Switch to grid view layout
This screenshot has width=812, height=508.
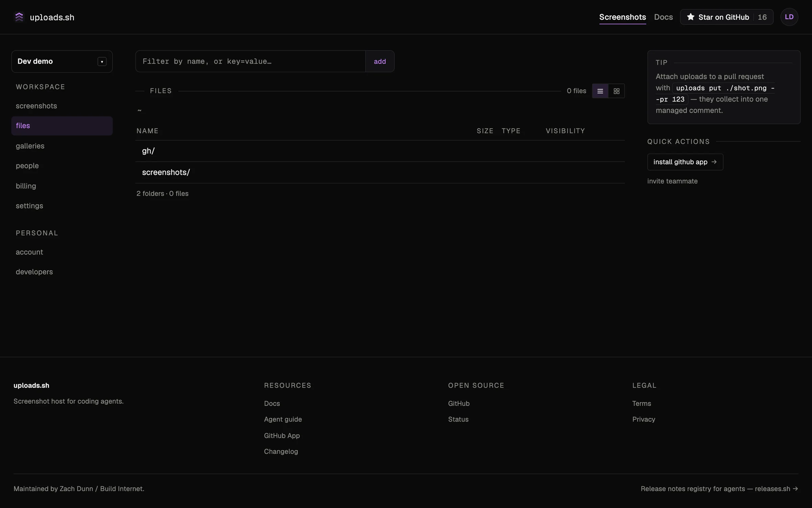click(x=616, y=91)
